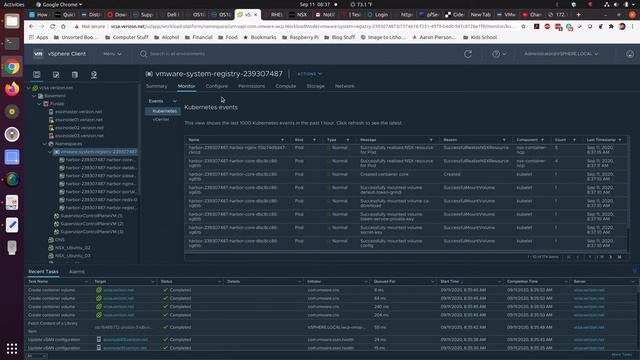Image resolution: width=640 pixels, height=360 pixels.
Task: Select vCenter under Events
Action: [161, 120]
